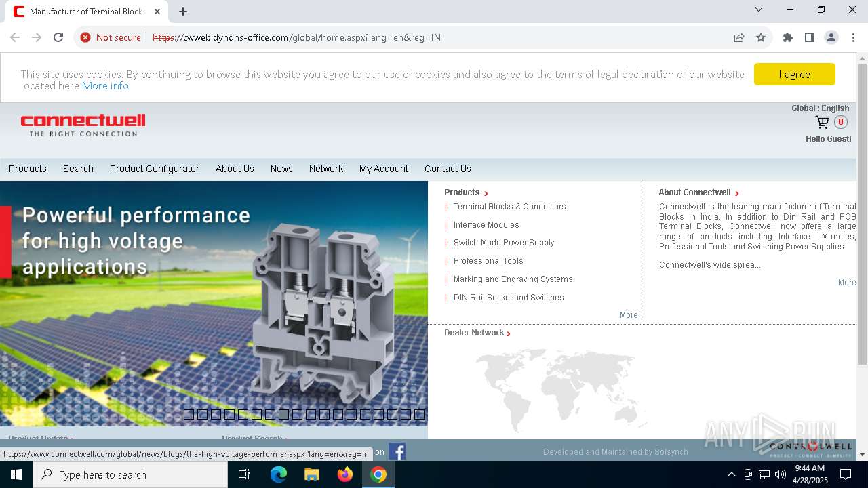Open the My Account menu item
The image size is (868, 488).
tap(384, 169)
